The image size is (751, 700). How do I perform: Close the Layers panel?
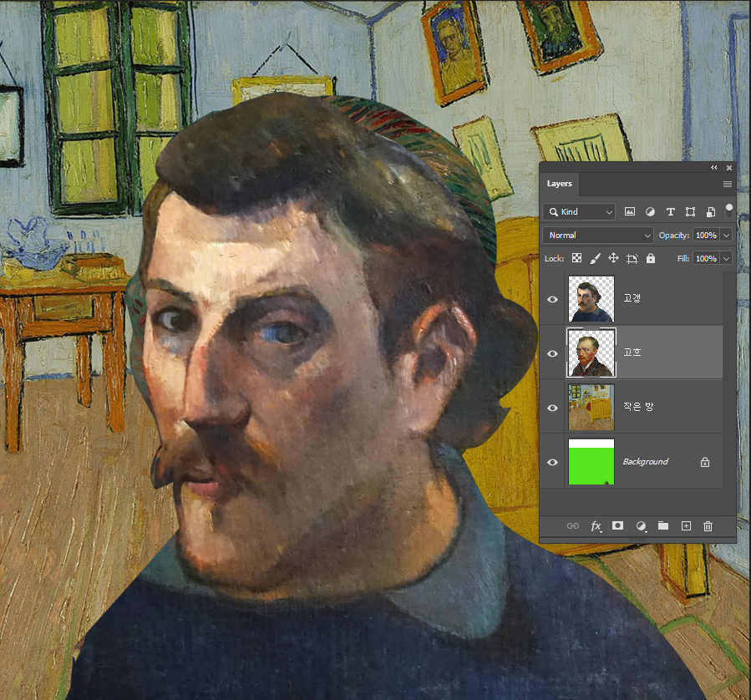(x=729, y=168)
